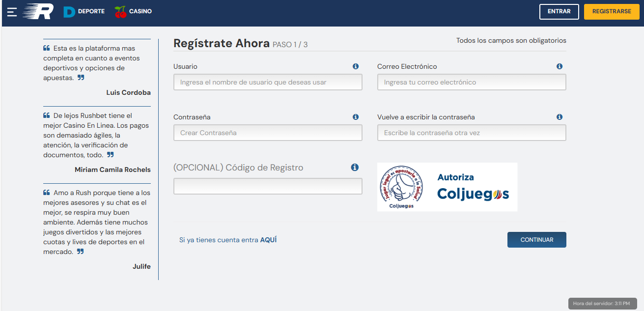Screen dimensions: 644x311
Task: Open the hamburger navigation menu
Action: click(x=11, y=12)
